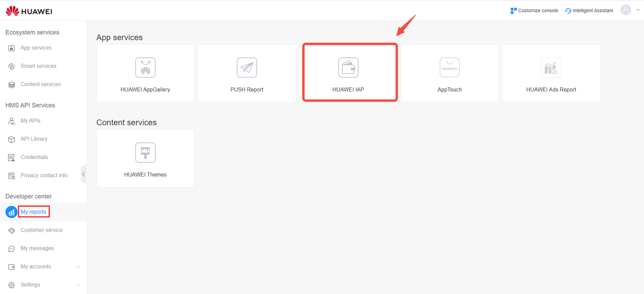Open the AppTouch card label
The image size is (644, 294).
[x=450, y=90]
